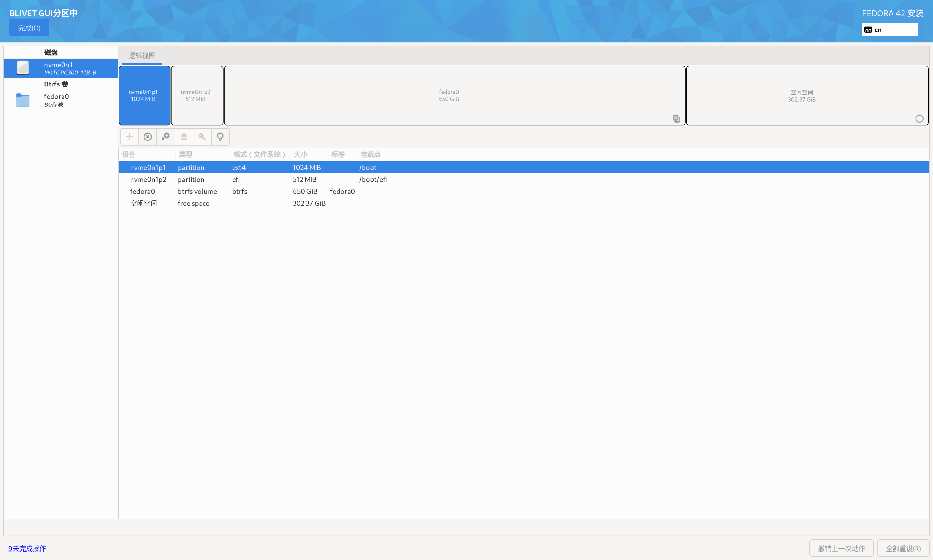
Task: Select the key (passphrase) toolbar icon
Action: pos(202,137)
